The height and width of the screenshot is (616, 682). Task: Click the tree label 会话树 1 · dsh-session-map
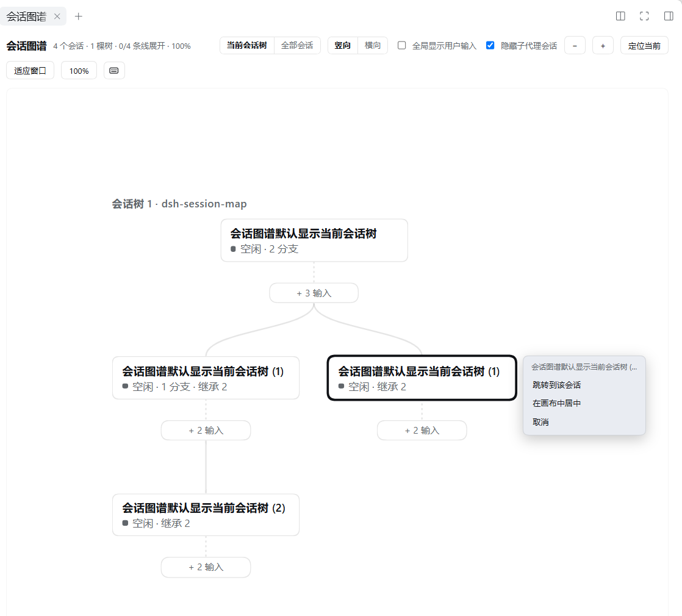click(179, 204)
